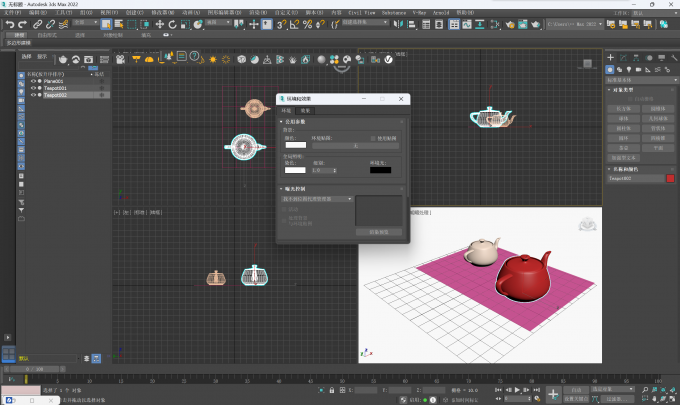
Task: Click the Redo arrow in main toolbar
Action: click(22, 23)
